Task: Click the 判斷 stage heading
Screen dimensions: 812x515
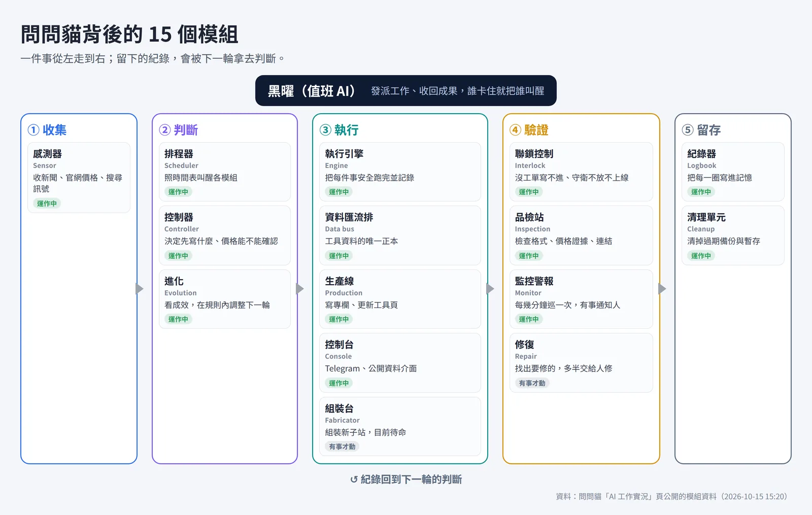Action: pos(186,130)
